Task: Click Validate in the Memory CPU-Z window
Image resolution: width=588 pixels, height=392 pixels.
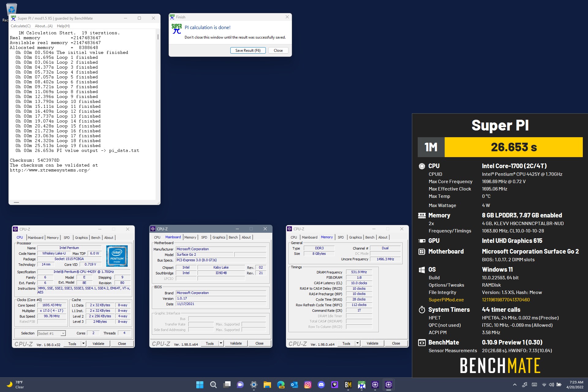Action: [372, 343]
